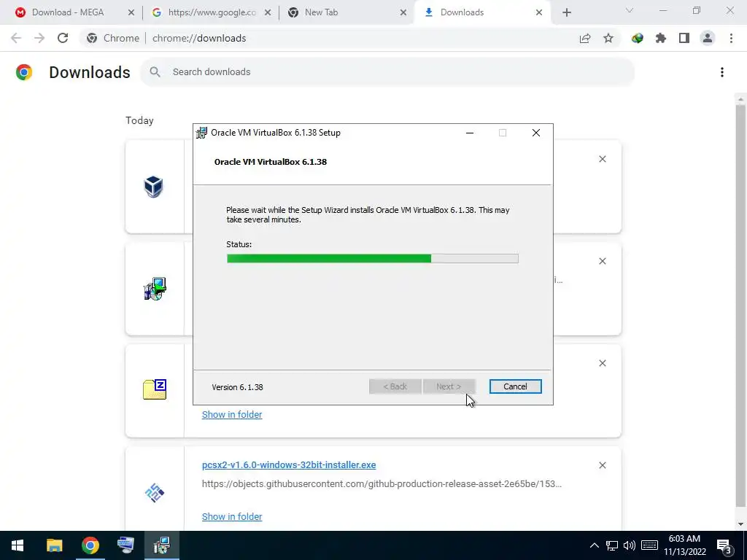Click the pcsx2 githubusercontent source URL
This screenshot has width=747, height=560.
point(382,484)
